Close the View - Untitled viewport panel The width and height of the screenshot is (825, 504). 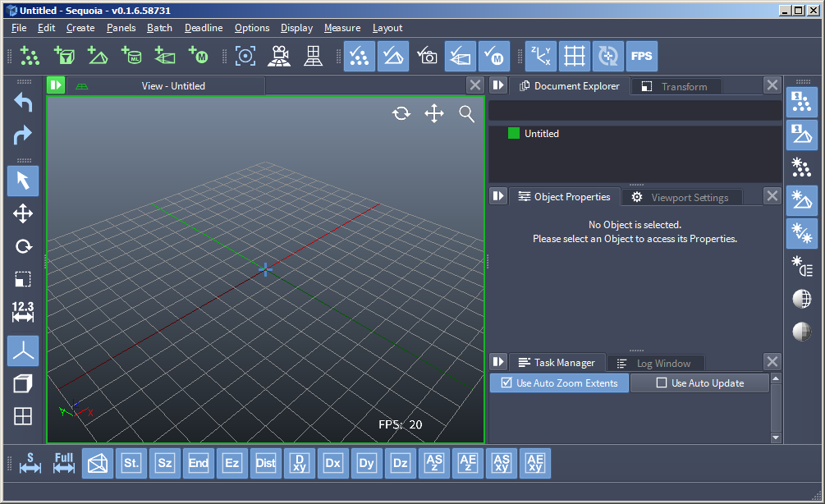point(475,85)
